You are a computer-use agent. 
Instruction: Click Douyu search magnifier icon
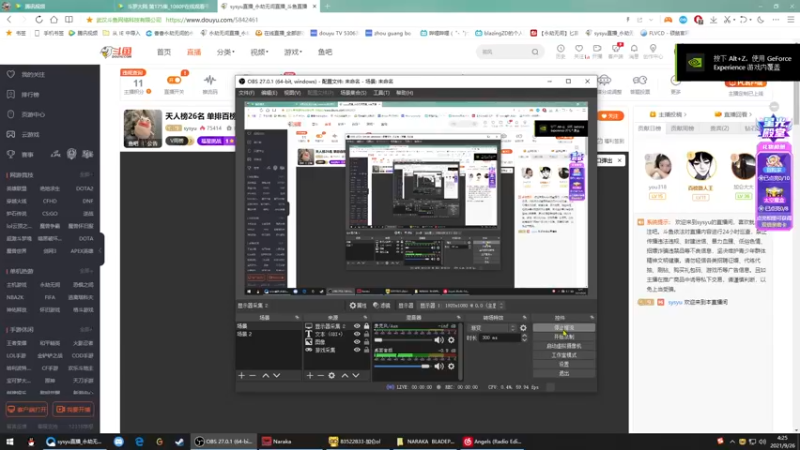pyautogui.click(x=535, y=52)
